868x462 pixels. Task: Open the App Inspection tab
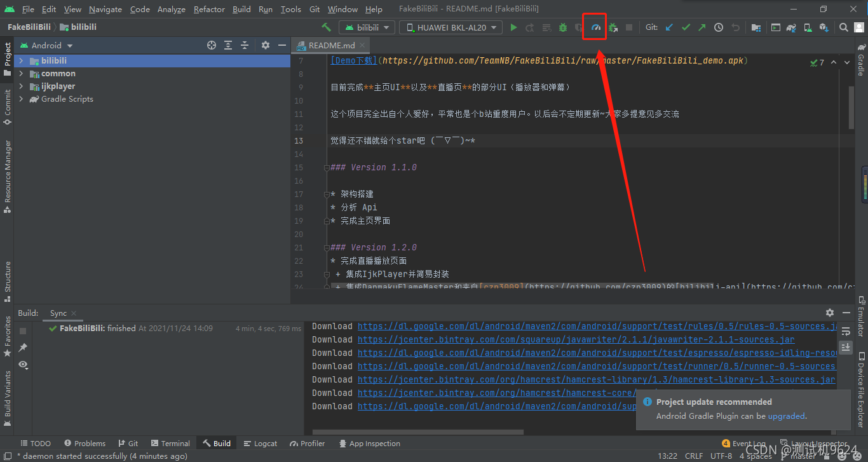(x=369, y=444)
